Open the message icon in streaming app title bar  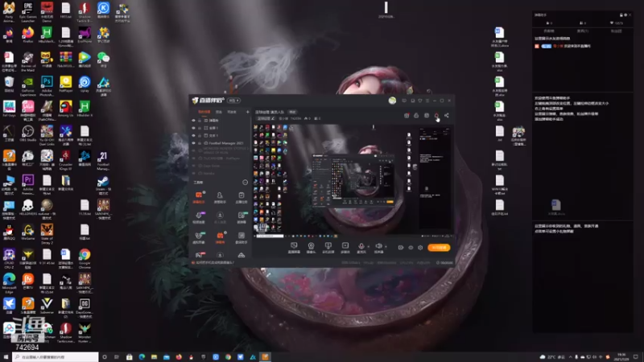[404, 101]
